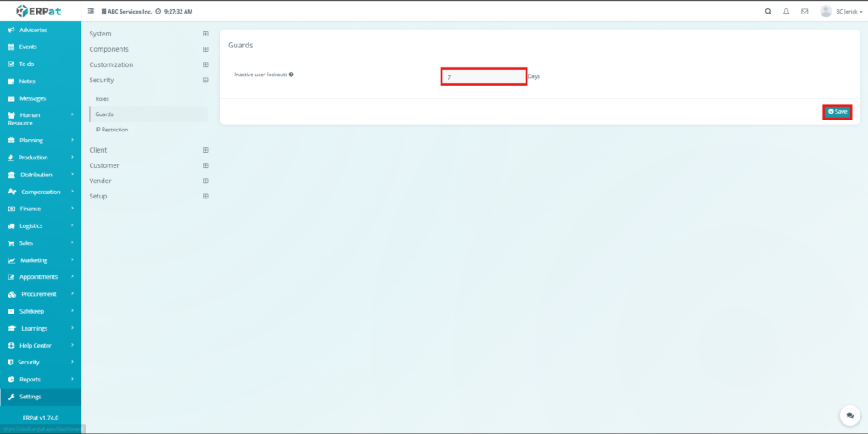Expand the Procurement menu
Viewport: 868px width, 434px height.
click(41, 294)
